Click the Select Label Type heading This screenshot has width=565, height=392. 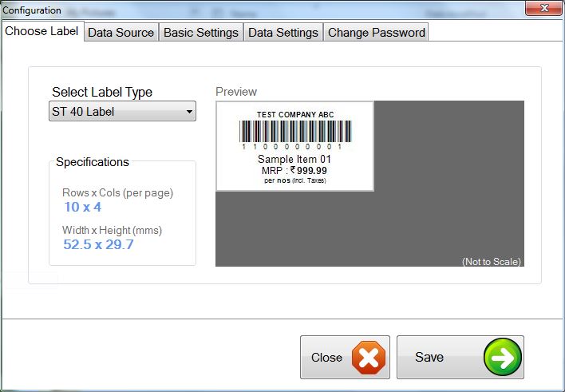coord(102,93)
